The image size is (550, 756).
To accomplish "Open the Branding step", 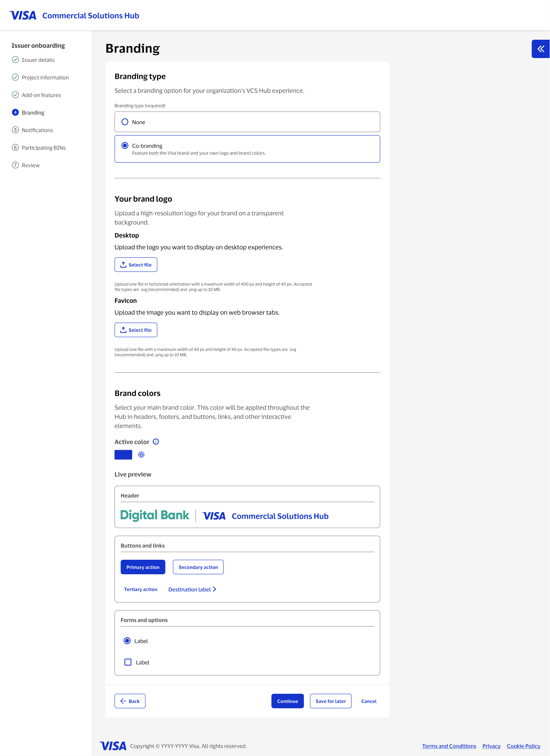I will [33, 113].
